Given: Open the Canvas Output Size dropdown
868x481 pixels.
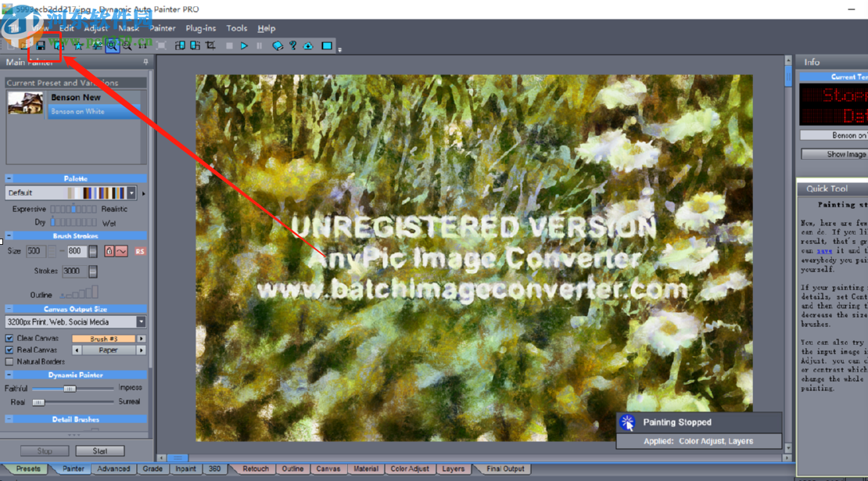Looking at the screenshot, I should (142, 321).
